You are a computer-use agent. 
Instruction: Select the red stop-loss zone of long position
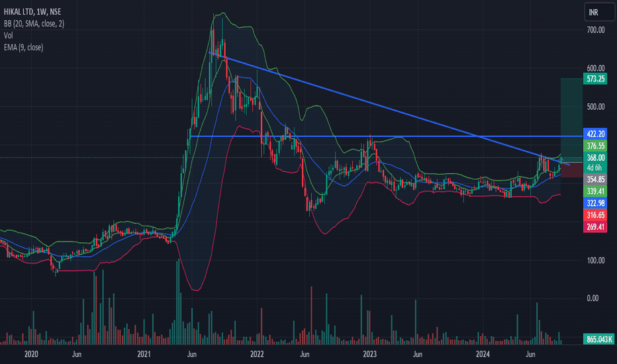[571, 169]
